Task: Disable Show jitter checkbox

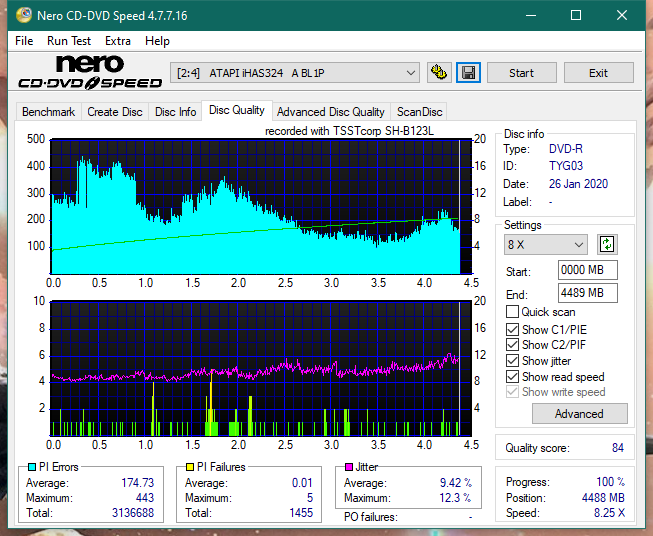Action: coord(512,361)
